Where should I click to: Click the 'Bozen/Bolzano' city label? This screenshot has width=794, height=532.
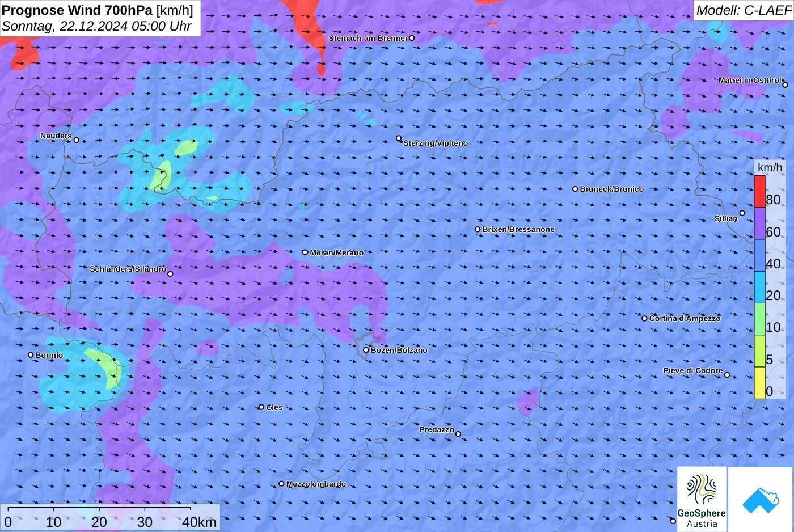pos(399,350)
